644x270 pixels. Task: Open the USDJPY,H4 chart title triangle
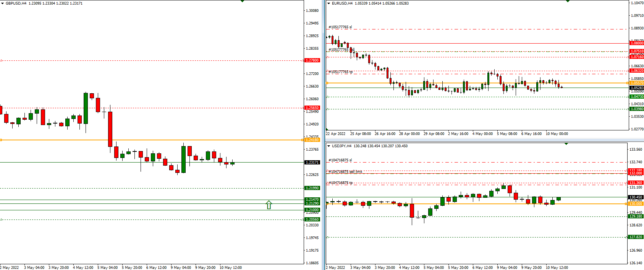point(328,146)
